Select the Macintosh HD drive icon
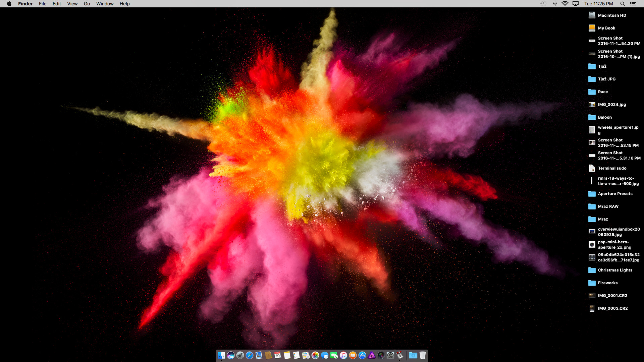Image resolution: width=644 pixels, height=362 pixels. 592,15
